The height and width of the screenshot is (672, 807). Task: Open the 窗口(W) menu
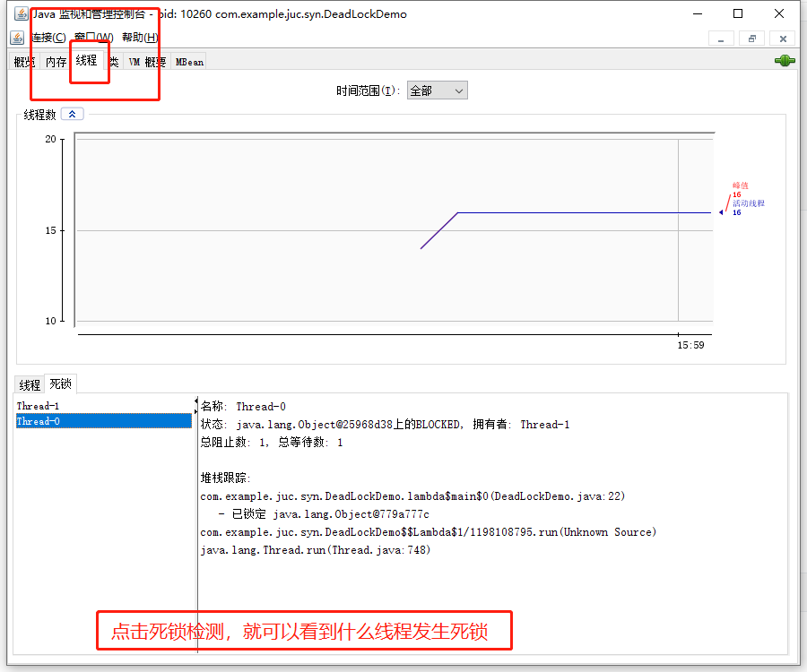click(x=93, y=38)
